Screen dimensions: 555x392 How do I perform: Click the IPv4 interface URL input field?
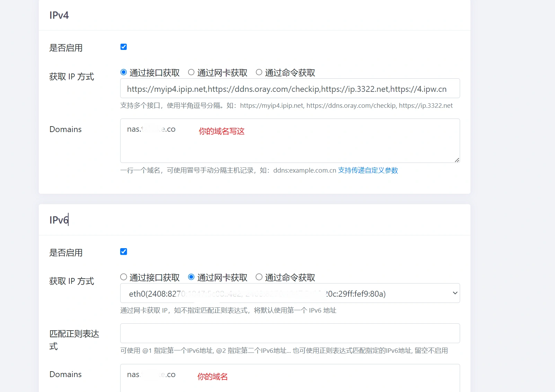(290, 89)
